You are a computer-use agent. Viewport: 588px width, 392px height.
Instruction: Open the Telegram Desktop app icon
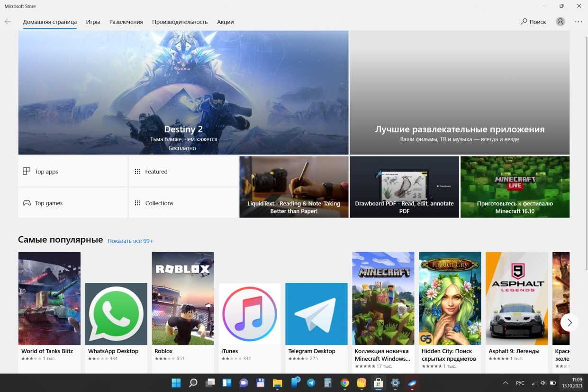click(317, 314)
